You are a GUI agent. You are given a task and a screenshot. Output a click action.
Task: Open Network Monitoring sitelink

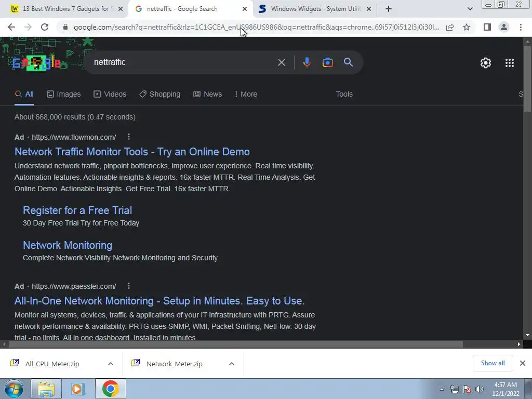68,245
